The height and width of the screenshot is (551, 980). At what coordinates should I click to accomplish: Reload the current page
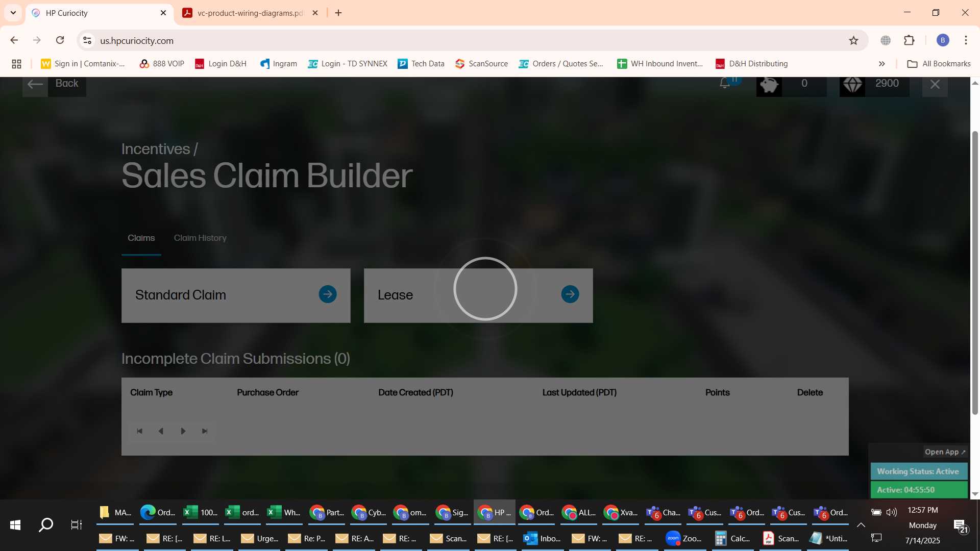(x=60, y=40)
